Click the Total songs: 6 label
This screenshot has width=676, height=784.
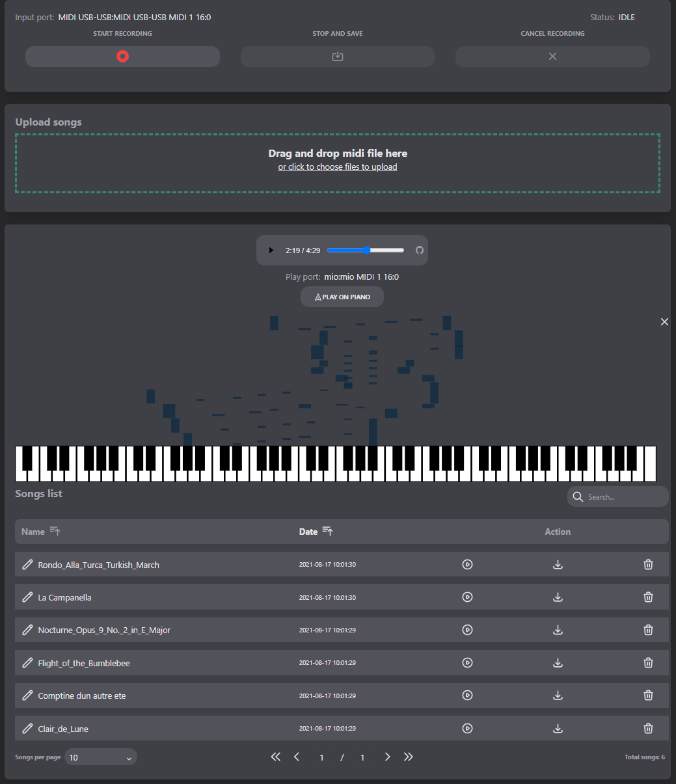point(644,757)
